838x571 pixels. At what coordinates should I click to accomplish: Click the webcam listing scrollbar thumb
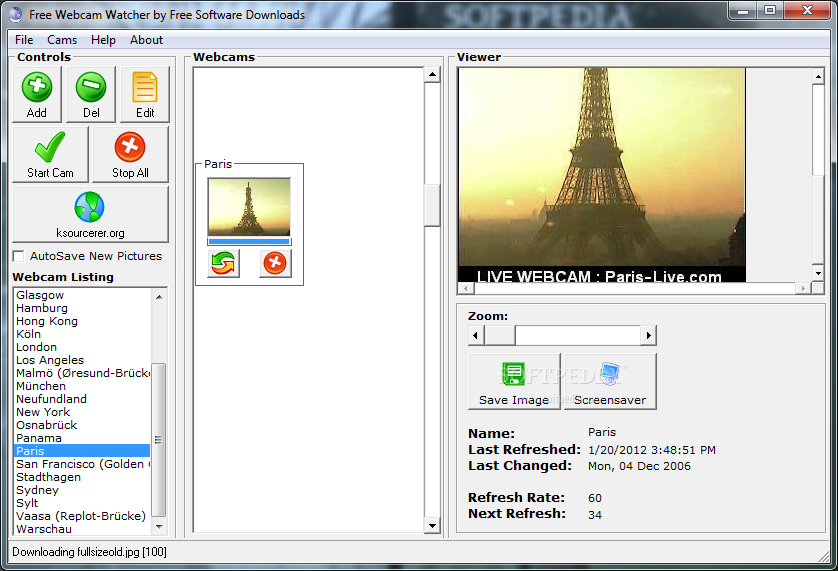(159, 439)
